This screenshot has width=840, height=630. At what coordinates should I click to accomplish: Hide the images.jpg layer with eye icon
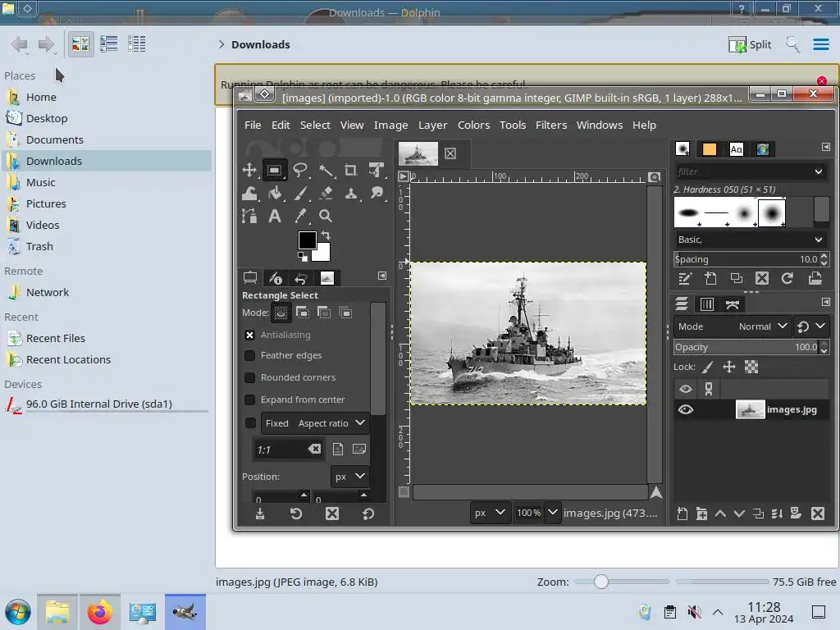point(686,409)
